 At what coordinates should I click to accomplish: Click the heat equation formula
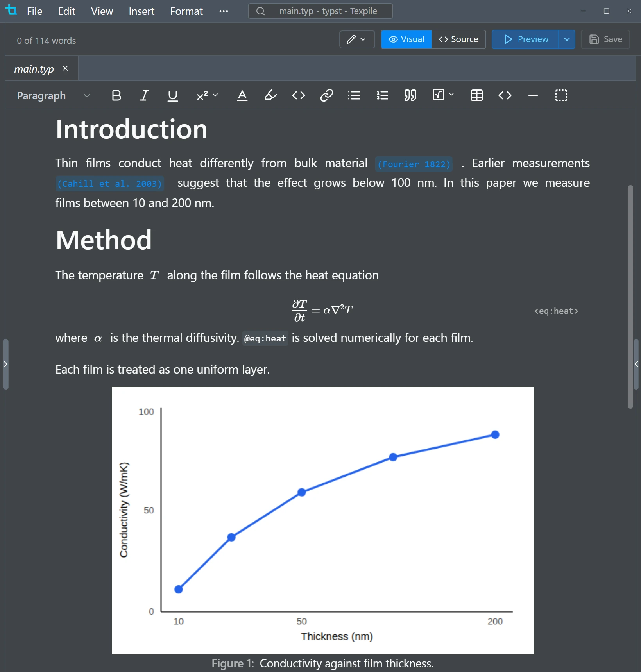(322, 310)
